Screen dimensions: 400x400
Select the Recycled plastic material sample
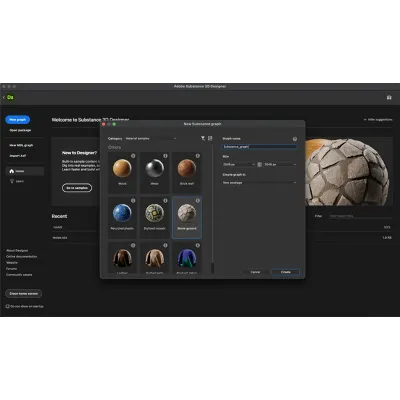coord(122,217)
